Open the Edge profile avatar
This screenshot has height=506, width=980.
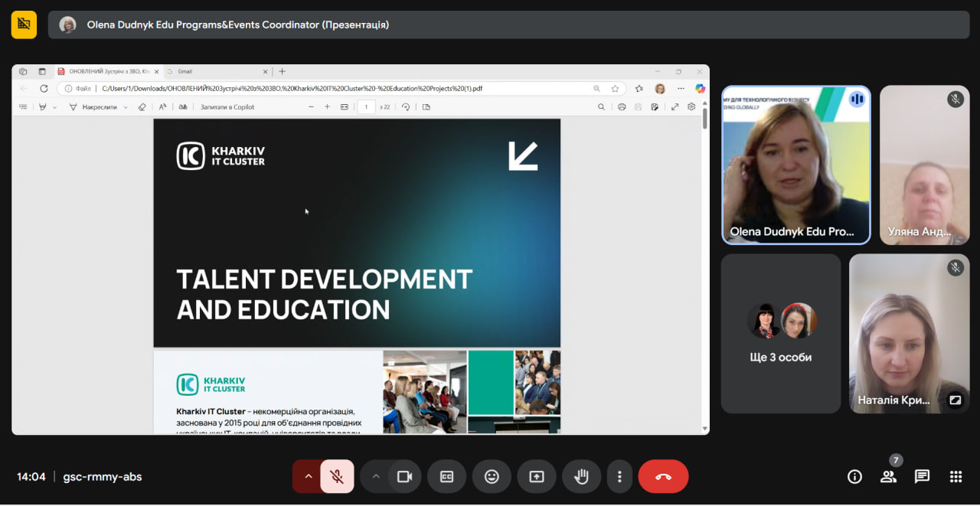[x=660, y=89]
